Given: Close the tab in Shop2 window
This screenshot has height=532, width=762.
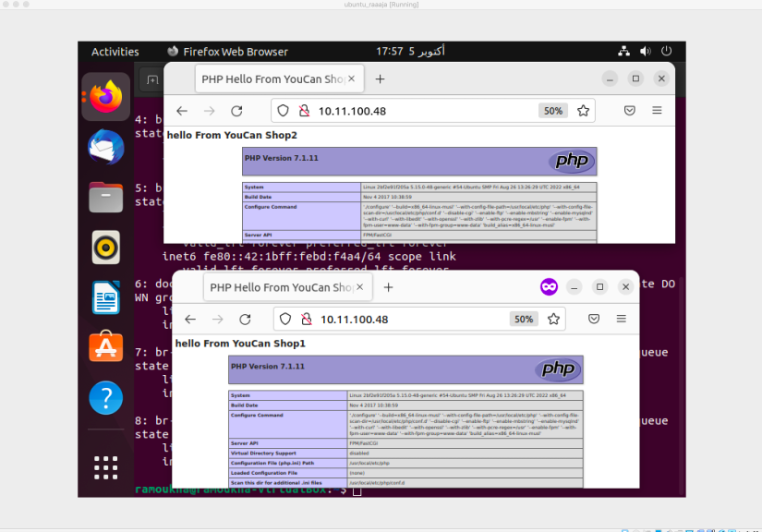Looking at the screenshot, I should coord(351,79).
